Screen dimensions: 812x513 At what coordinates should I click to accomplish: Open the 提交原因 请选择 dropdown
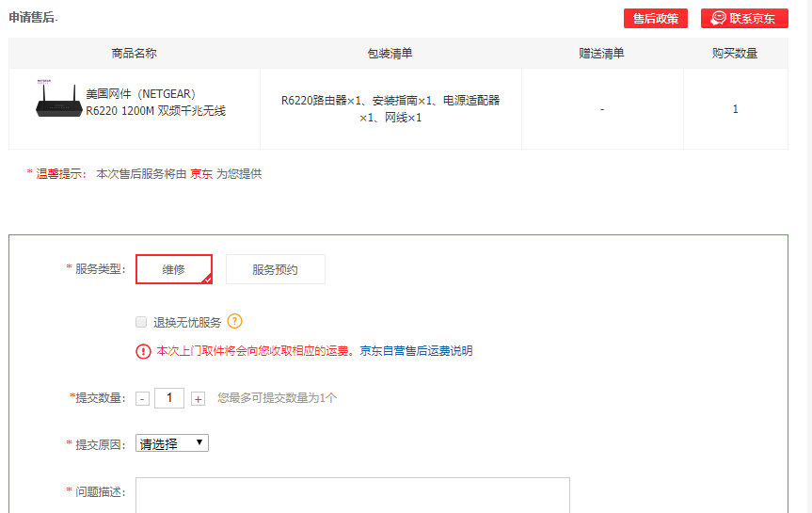(172, 443)
